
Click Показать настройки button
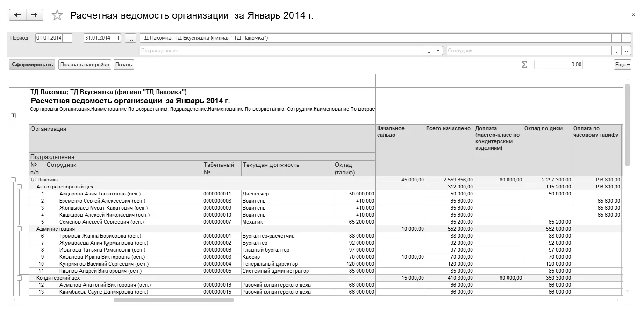(x=85, y=65)
